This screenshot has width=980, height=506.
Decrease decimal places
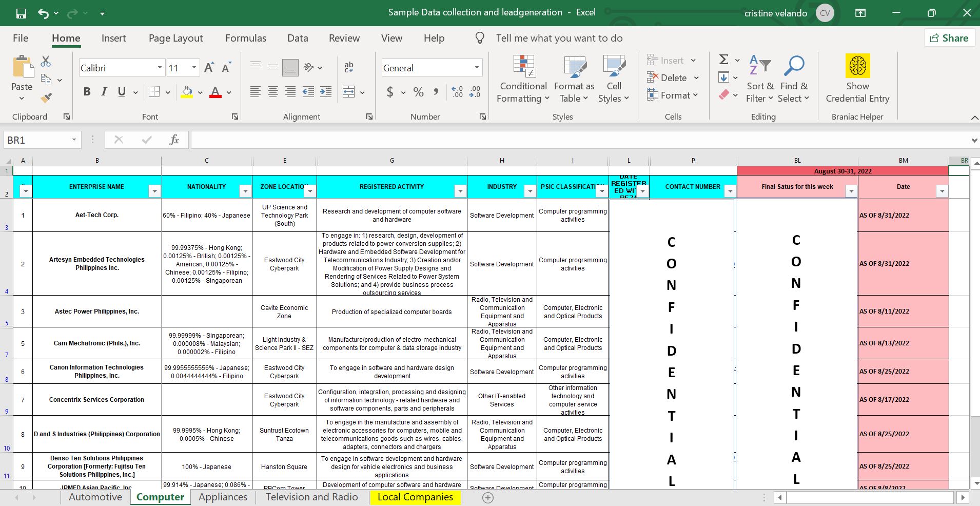coord(475,92)
